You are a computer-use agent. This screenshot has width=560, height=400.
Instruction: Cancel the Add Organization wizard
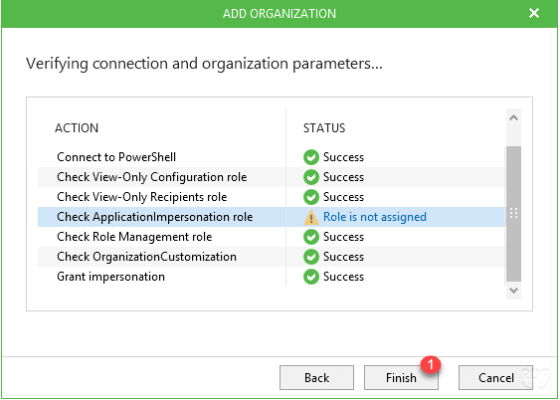(496, 377)
